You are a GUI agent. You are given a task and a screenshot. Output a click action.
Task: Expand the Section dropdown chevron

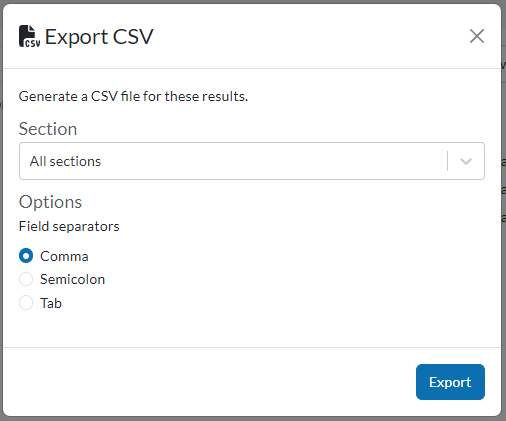click(x=466, y=161)
